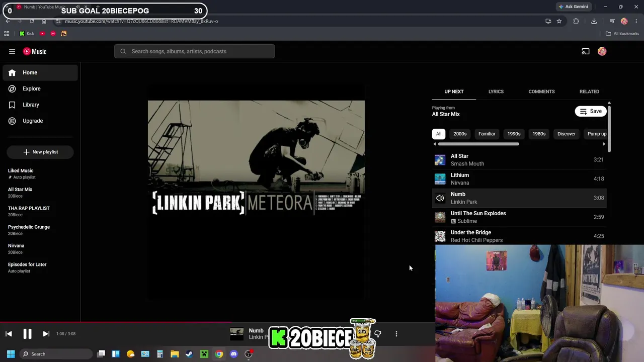
Task: Open the player three-dot more actions menu
Action: (396, 334)
